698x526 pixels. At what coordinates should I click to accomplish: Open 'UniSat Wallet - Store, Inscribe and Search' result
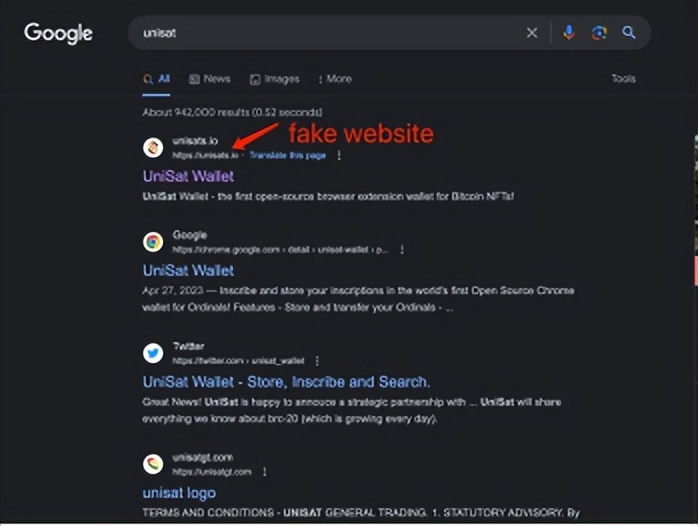tap(286, 382)
